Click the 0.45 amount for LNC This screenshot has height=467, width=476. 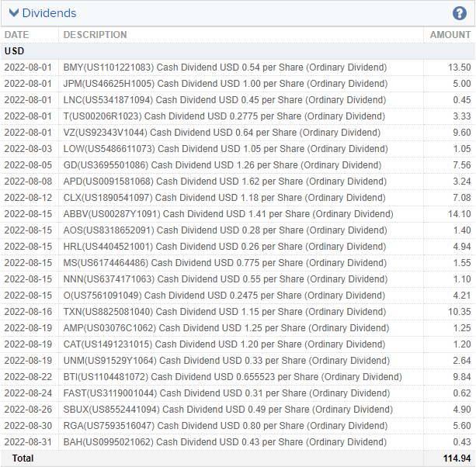coord(462,100)
